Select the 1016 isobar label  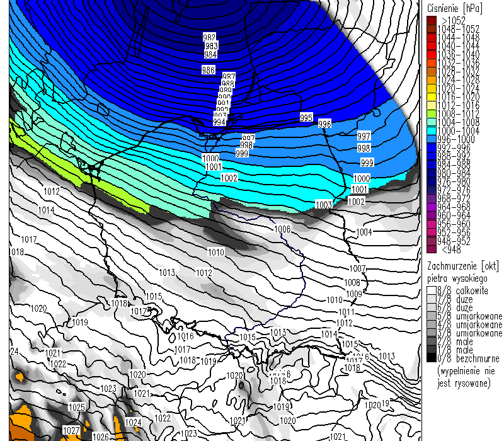[185, 336]
